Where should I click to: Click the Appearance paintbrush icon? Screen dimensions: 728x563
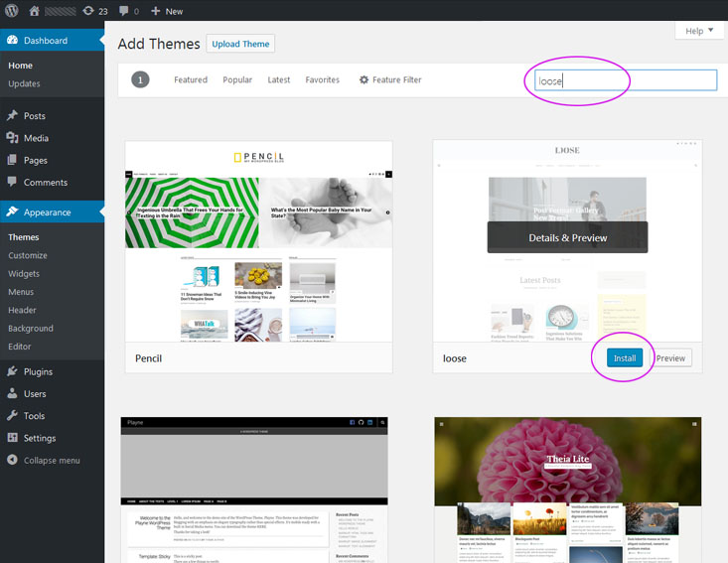pos(13,211)
